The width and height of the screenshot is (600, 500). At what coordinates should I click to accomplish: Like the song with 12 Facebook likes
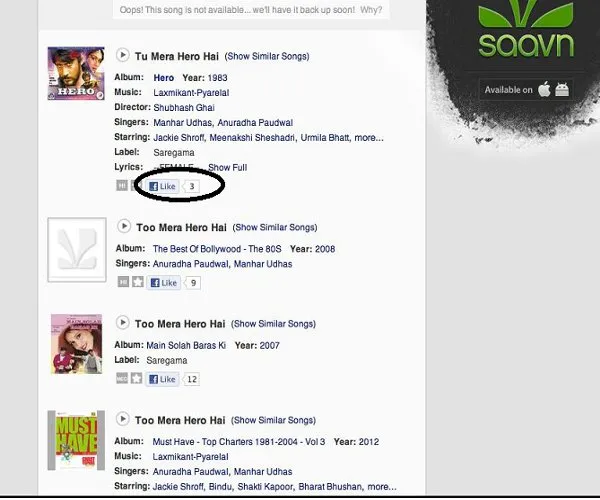[x=163, y=379]
